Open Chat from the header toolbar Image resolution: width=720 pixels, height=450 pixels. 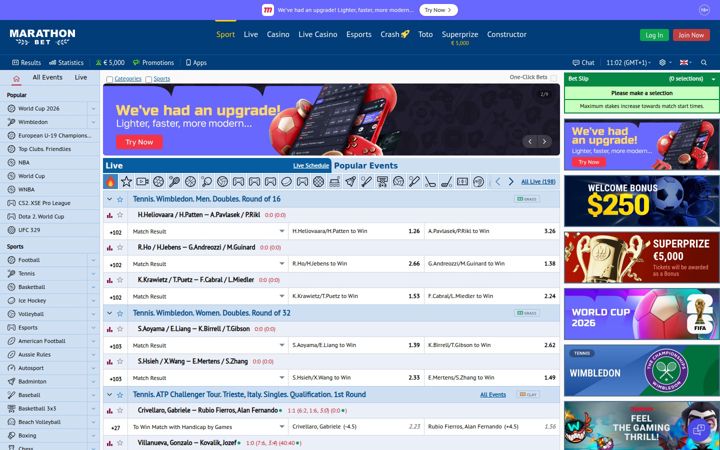click(x=584, y=62)
